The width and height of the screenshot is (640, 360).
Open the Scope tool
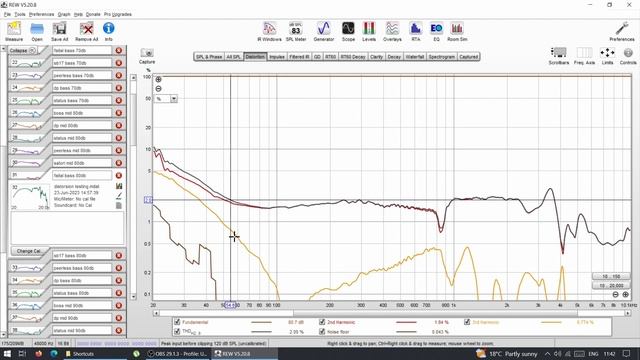(x=348, y=31)
